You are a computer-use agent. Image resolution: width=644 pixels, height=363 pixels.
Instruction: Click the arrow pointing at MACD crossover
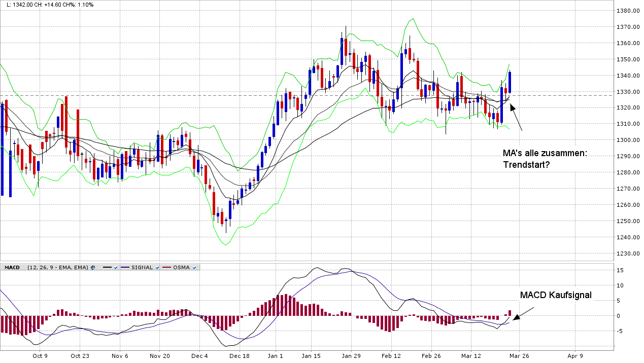tap(523, 313)
